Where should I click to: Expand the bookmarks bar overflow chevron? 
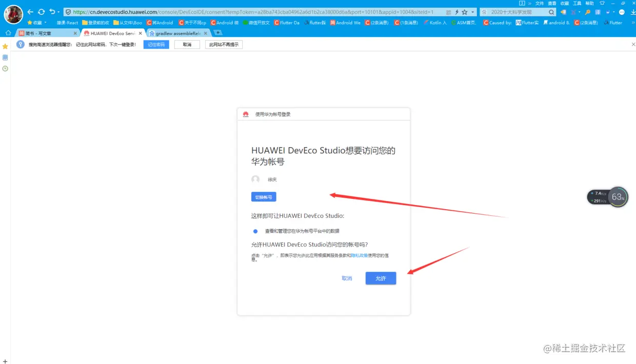[632, 23]
